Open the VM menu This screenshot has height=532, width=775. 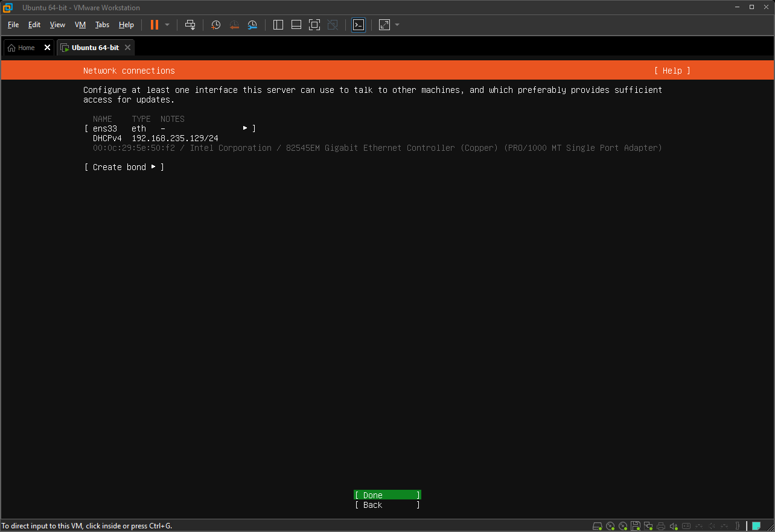coord(80,25)
